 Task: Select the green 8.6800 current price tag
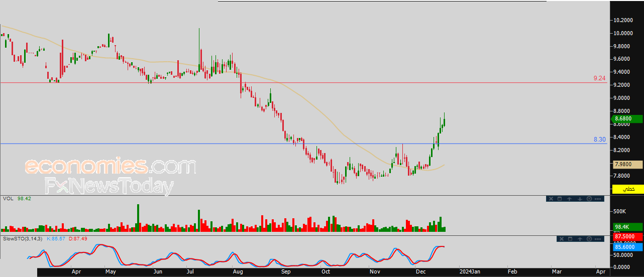(x=627, y=119)
